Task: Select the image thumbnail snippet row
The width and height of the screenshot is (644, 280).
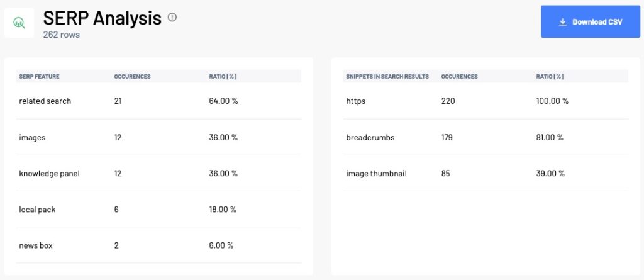Action: (x=486, y=174)
